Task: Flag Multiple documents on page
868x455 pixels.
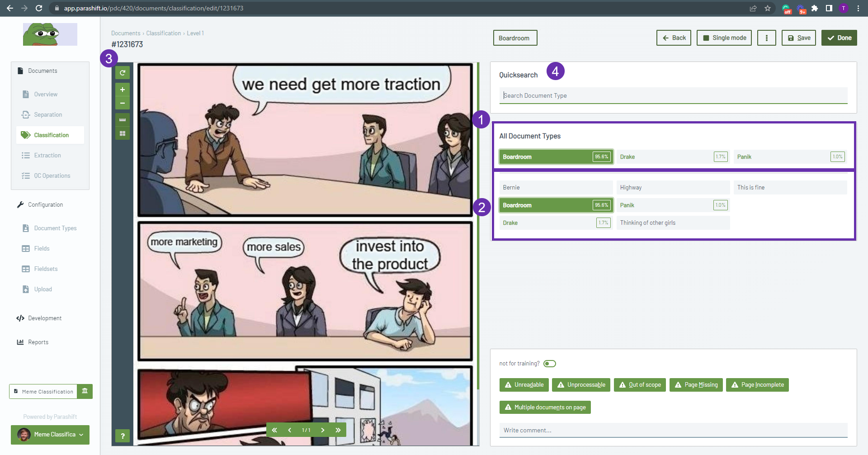Action: coord(545,408)
